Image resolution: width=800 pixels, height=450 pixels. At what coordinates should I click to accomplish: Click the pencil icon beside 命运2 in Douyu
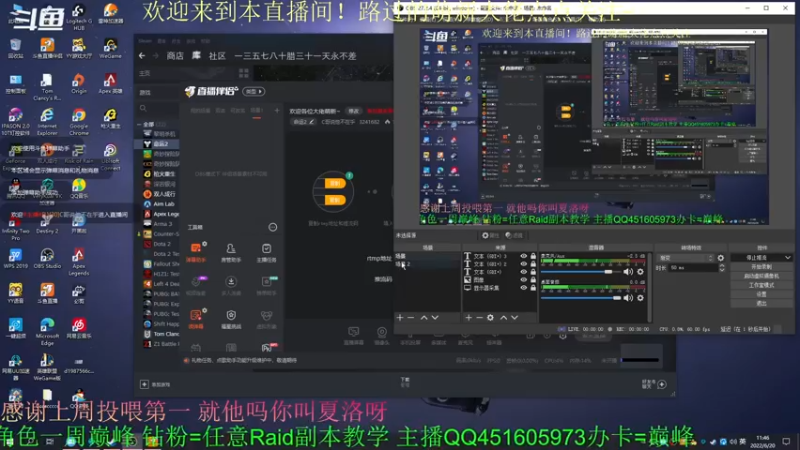(x=311, y=122)
